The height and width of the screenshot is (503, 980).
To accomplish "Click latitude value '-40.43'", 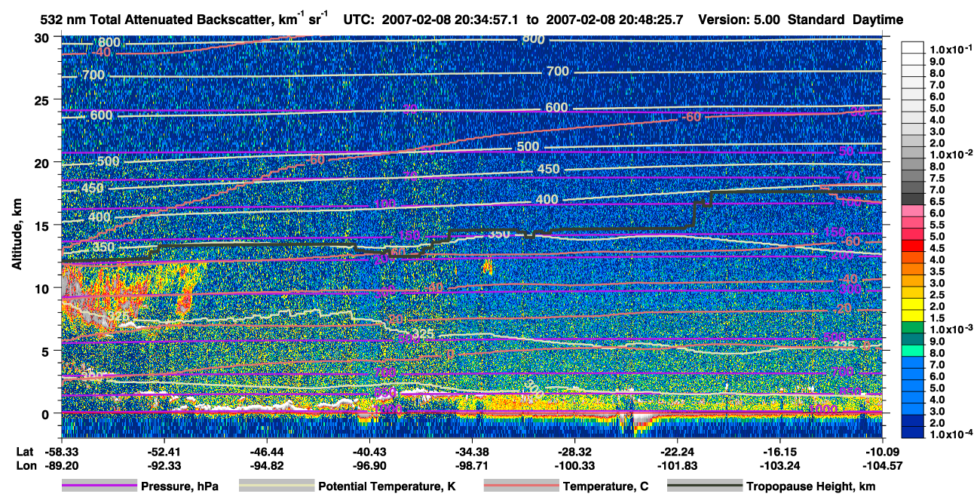I will [369, 452].
